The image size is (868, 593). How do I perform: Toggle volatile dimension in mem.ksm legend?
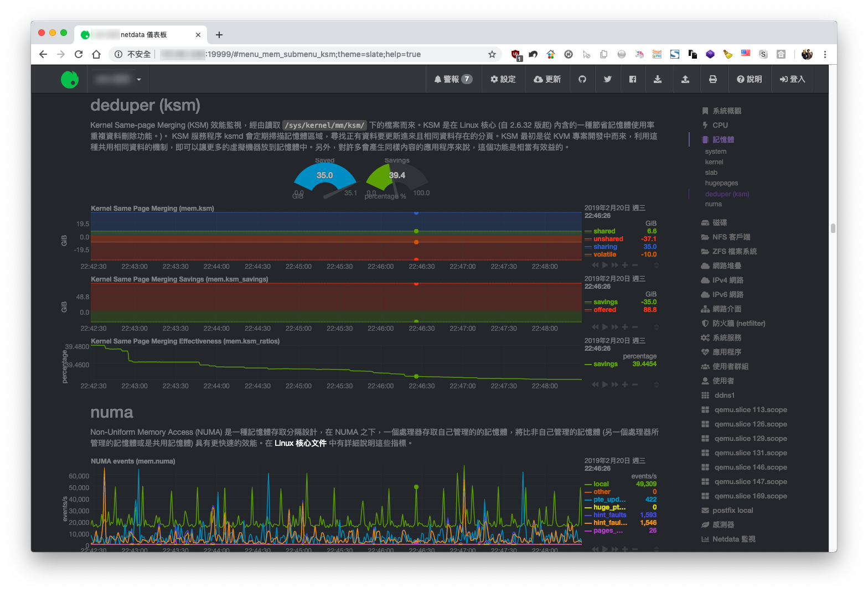604,254
